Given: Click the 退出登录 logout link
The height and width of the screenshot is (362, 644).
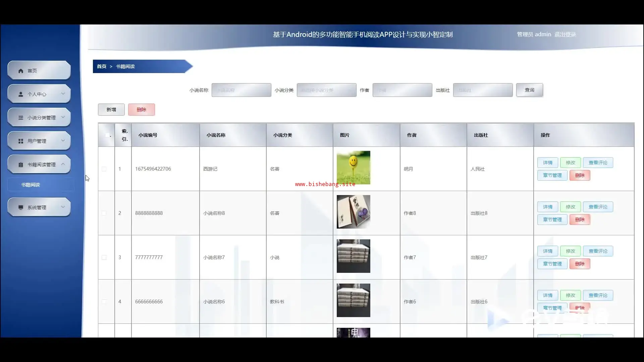Looking at the screenshot, I should (x=565, y=34).
